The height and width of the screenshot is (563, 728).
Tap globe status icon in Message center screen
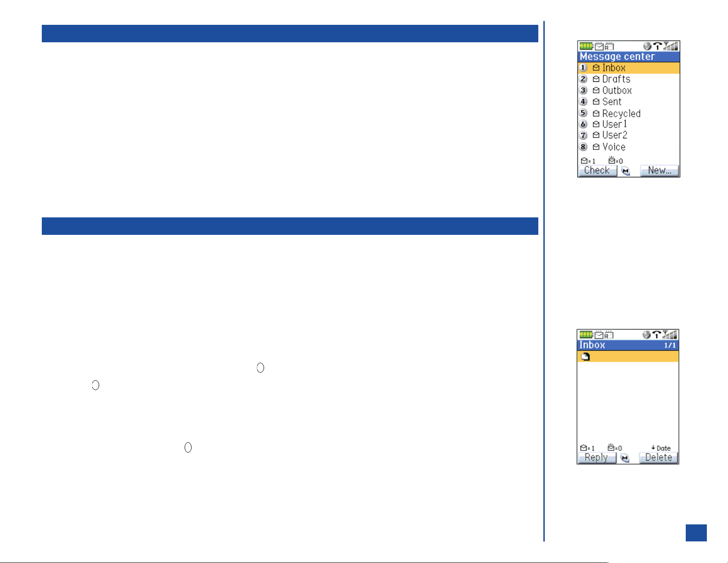647,46
